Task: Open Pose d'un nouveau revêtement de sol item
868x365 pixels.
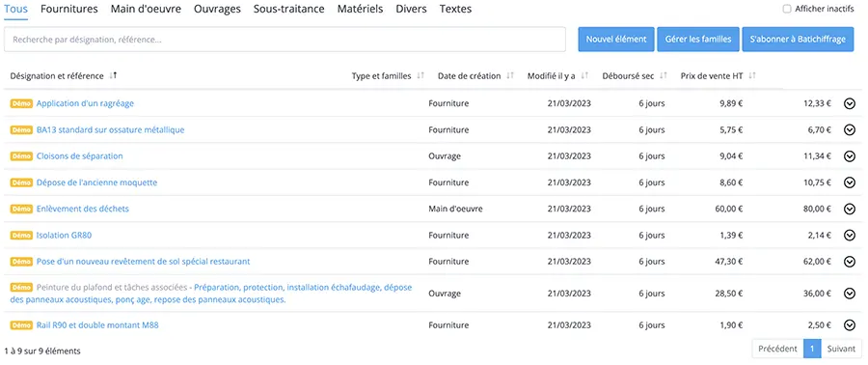Action: click(x=143, y=262)
